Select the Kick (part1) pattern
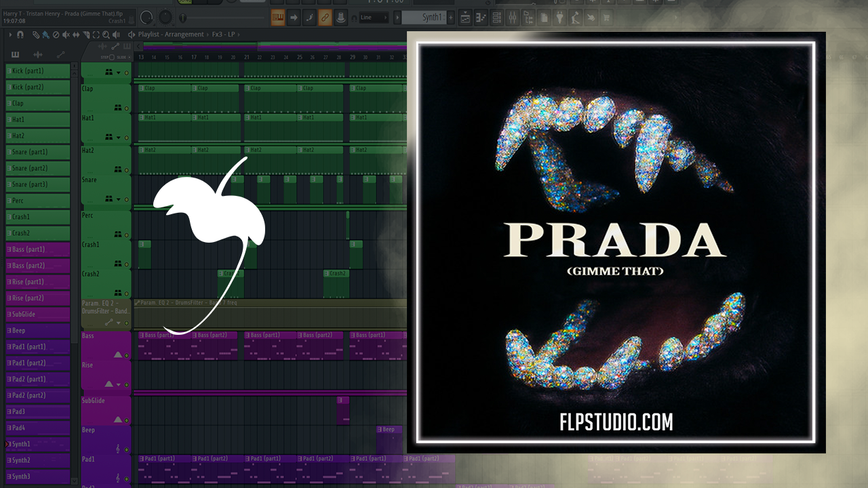This screenshot has width=868, height=488. (x=38, y=71)
